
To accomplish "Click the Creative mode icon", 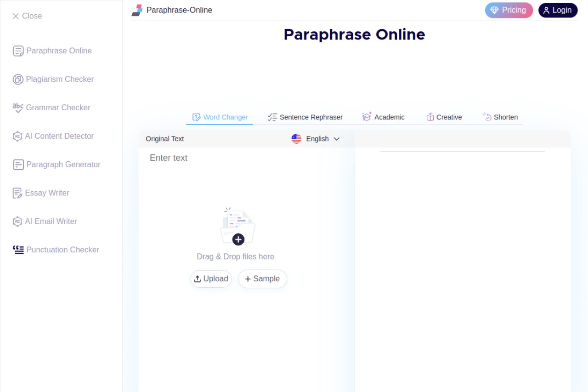I will point(430,117).
